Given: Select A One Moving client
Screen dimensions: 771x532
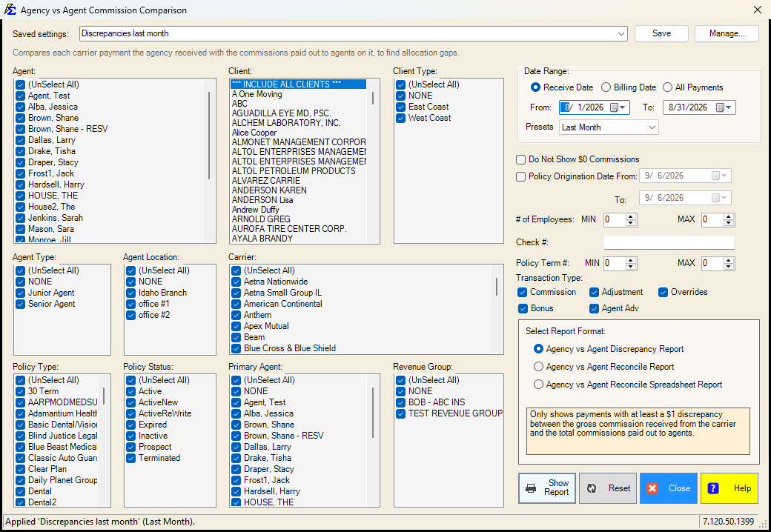Looking at the screenshot, I should 299,94.
